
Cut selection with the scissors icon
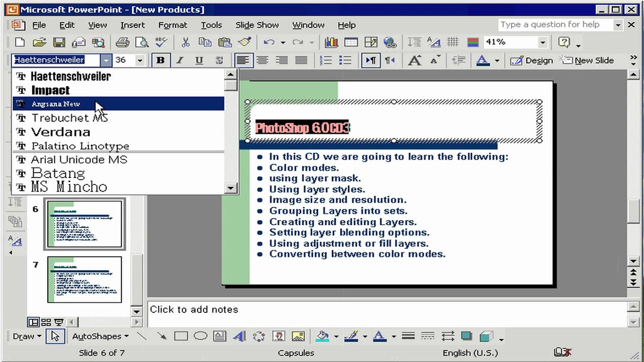[x=185, y=42]
